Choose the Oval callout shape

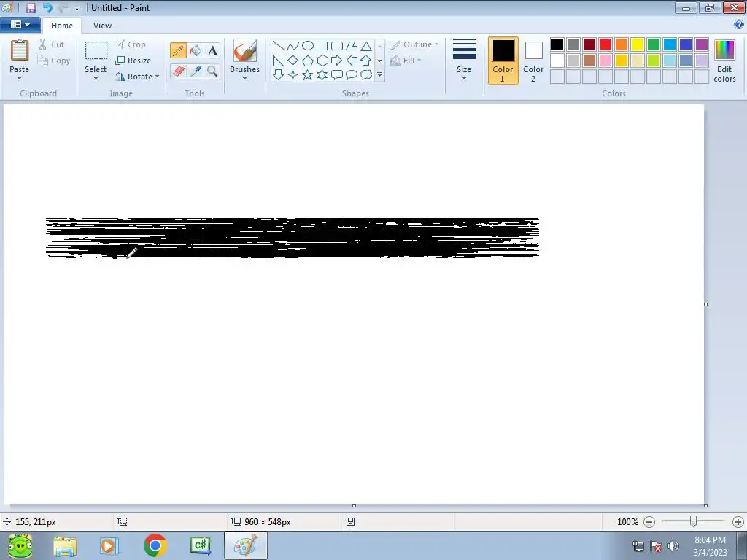click(352, 75)
